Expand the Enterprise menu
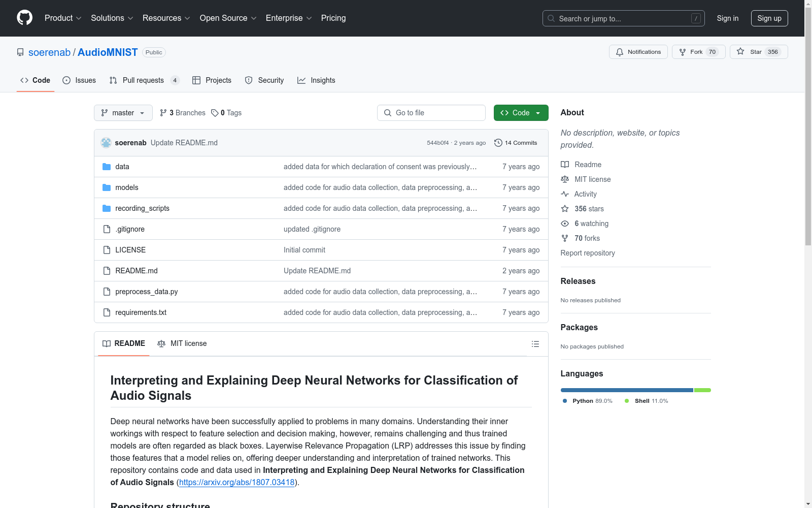Viewport: 812px width, 508px height. point(289,18)
